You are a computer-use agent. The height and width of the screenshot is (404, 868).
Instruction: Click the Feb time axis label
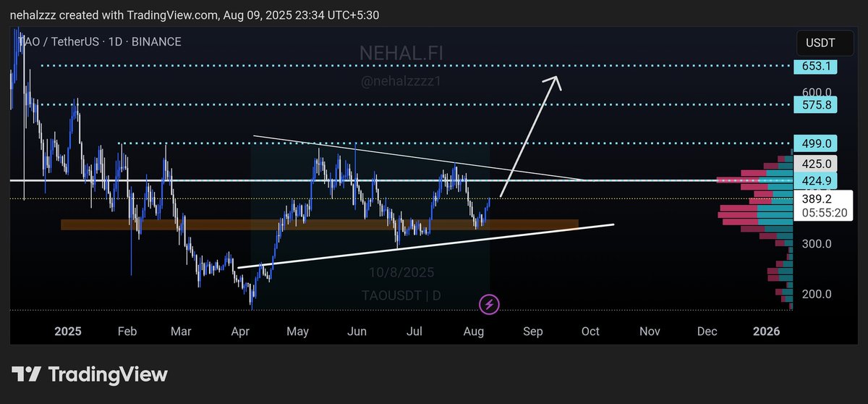pyautogui.click(x=127, y=332)
